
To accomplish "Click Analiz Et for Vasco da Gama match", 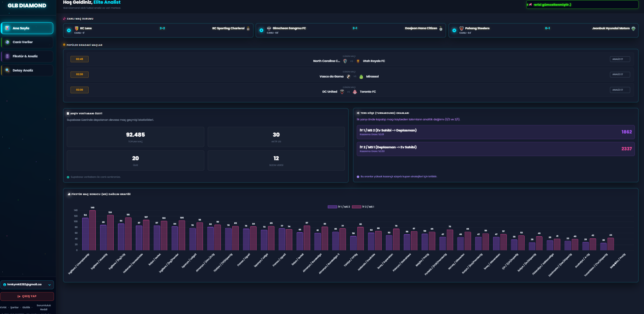I will click(620, 75).
